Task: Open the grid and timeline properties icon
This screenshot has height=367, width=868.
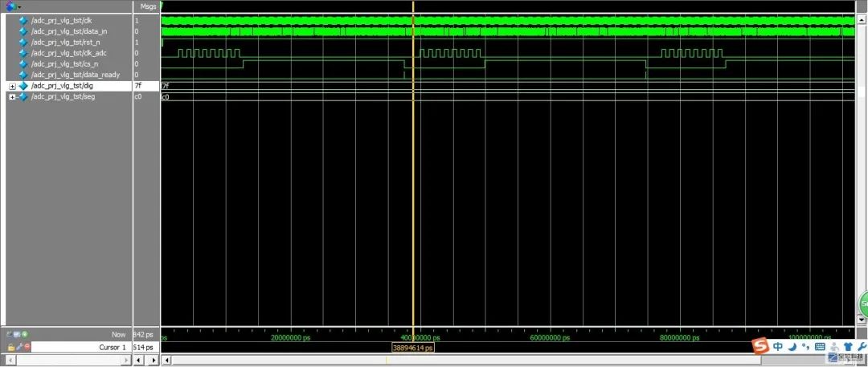Action: coord(17,334)
